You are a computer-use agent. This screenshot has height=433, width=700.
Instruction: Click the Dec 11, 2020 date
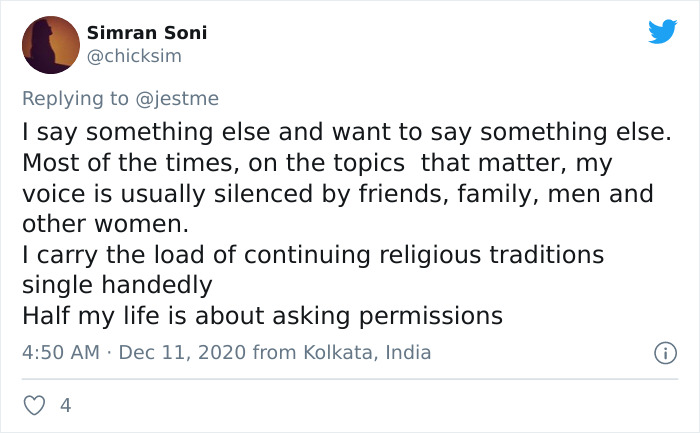click(x=183, y=353)
